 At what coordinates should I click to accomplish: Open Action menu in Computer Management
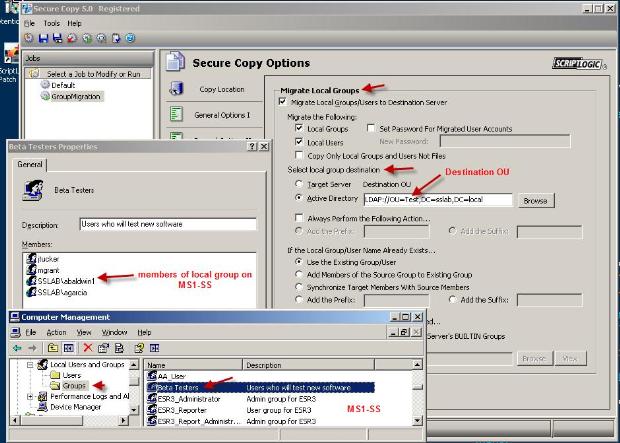click(56, 332)
